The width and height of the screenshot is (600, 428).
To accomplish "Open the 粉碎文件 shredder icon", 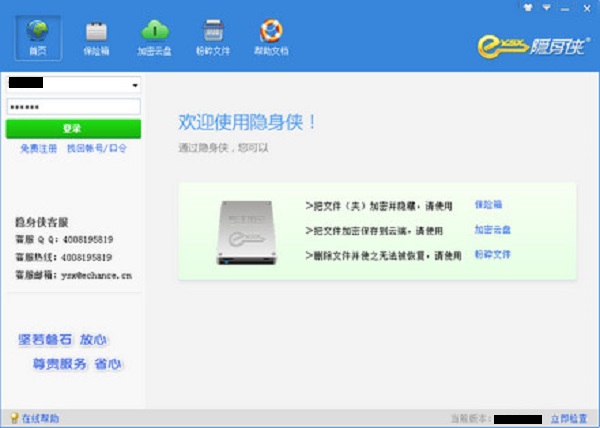I will (213, 38).
